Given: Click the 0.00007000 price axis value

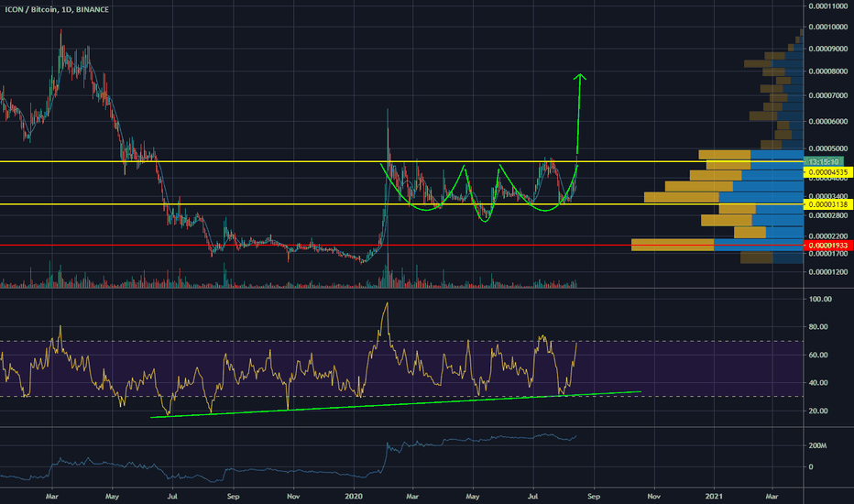Looking at the screenshot, I should pos(827,95).
